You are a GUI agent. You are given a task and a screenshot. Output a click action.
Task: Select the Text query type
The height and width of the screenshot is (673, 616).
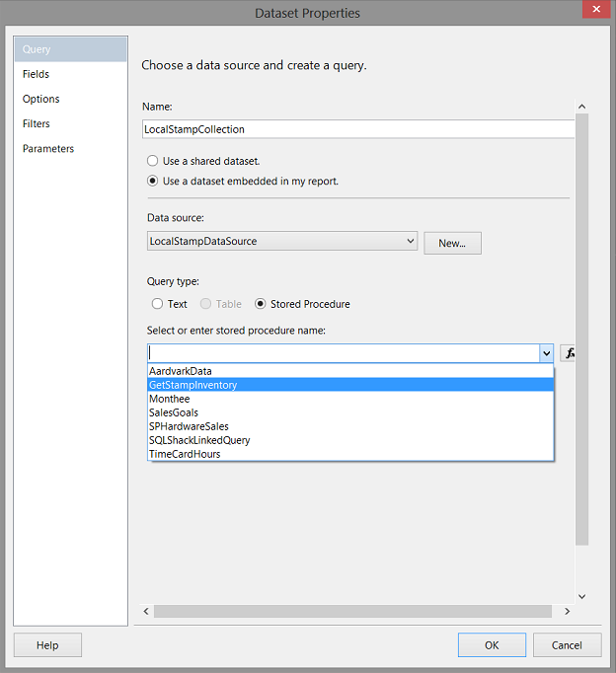coord(158,304)
